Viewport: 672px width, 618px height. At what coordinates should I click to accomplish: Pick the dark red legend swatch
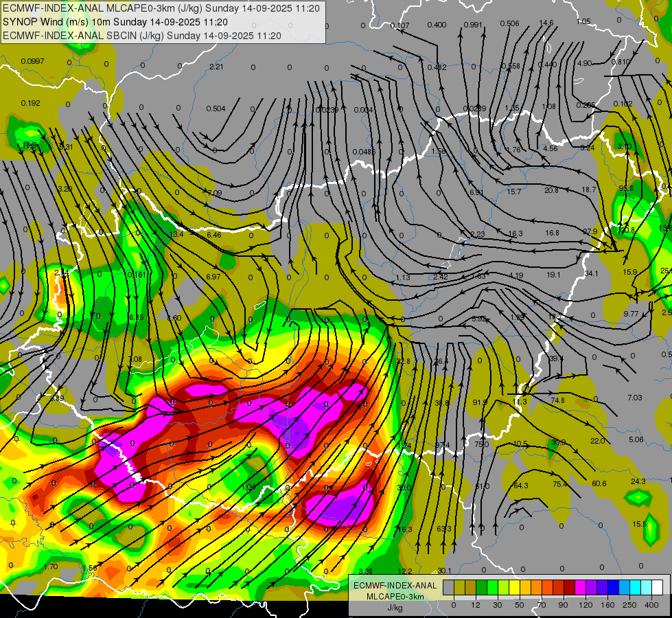570,587
